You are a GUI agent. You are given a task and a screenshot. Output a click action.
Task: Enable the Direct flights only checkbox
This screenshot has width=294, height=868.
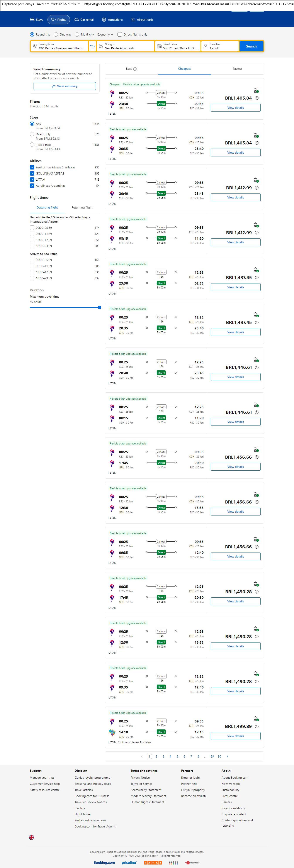coord(120,34)
